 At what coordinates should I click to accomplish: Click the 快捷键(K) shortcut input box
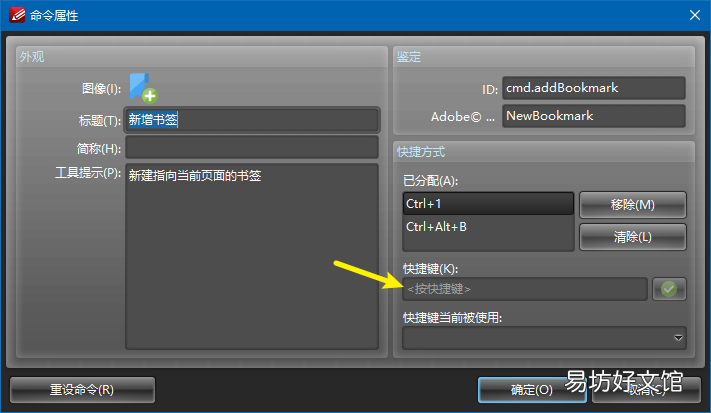(x=525, y=289)
